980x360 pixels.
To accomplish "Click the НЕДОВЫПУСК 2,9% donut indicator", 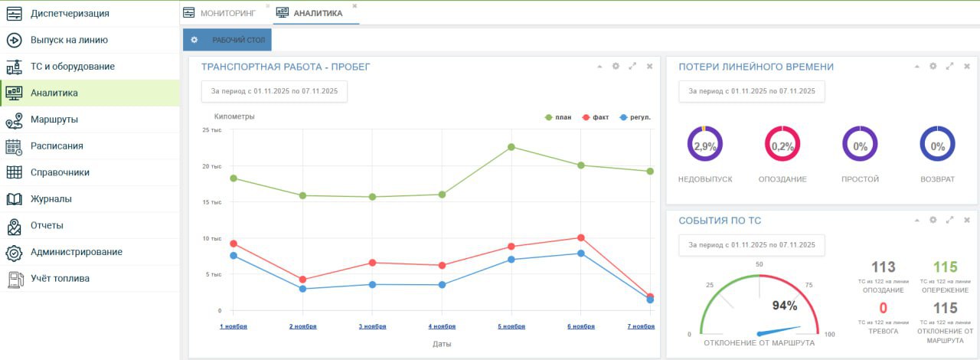I will (704, 144).
